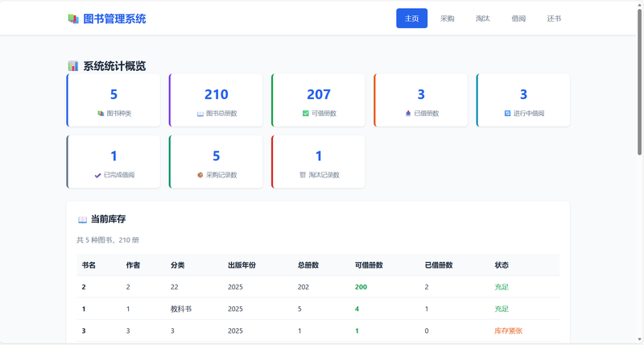Click the outbox icon beside 已借册数
This screenshot has width=644, height=345.
click(408, 114)
